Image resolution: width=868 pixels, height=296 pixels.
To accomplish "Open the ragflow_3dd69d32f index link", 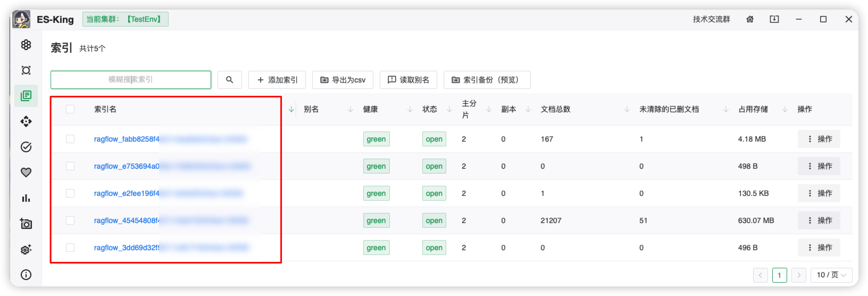I will (x=171, y=248).
